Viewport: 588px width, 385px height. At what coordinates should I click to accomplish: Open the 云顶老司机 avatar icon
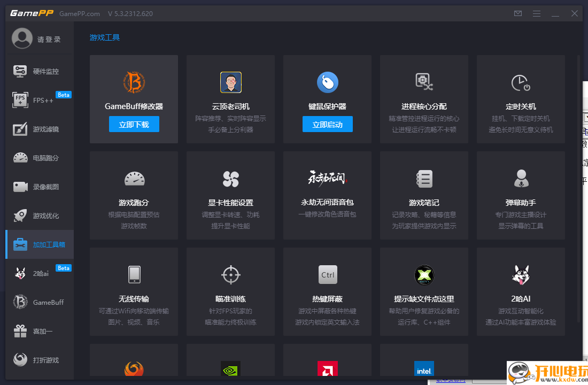tap(230, 82)
